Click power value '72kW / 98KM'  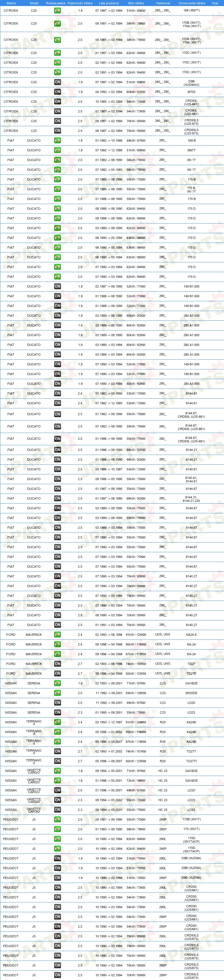coord(136,781)
